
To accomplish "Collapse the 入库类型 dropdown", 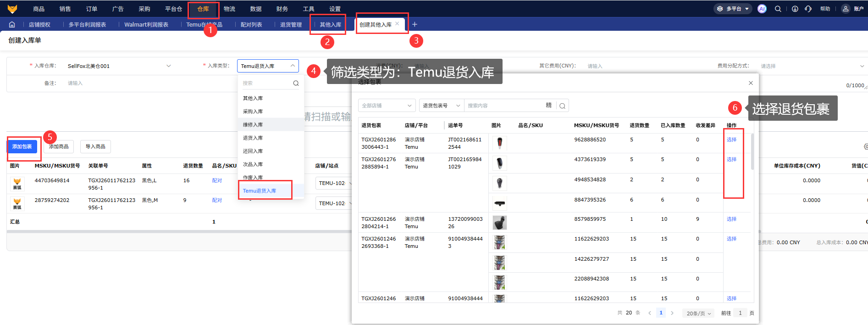I will click(x=293, y=66).
